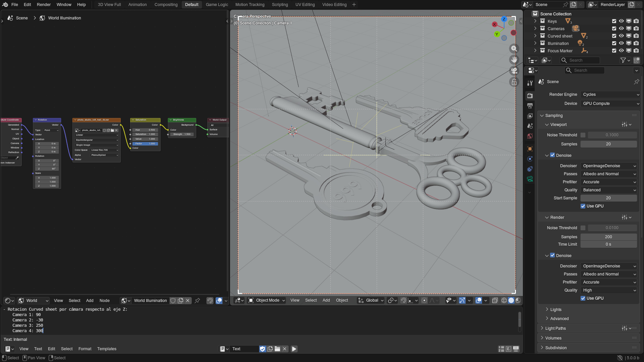Open the Render Engine Cycles dropdown
Screen dimensions: 644x362
(x=610, y=95)
